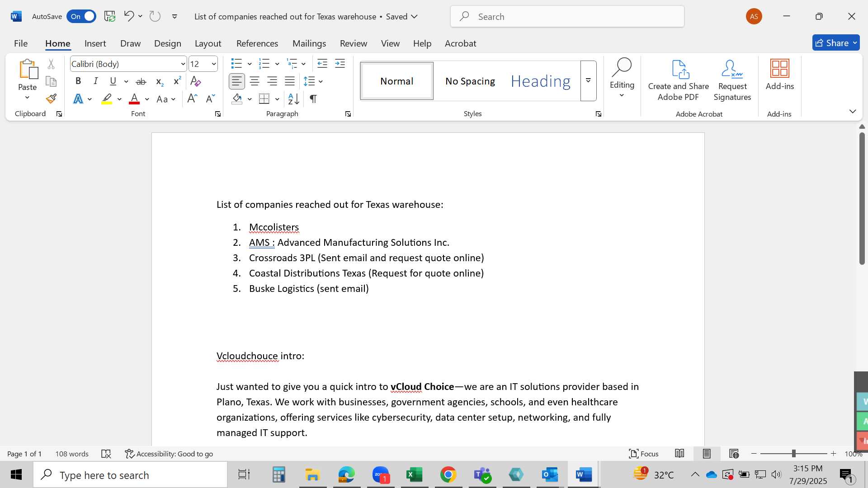
Task: Show paragraph marks pilcrow icon
Action: click(313, 99)
